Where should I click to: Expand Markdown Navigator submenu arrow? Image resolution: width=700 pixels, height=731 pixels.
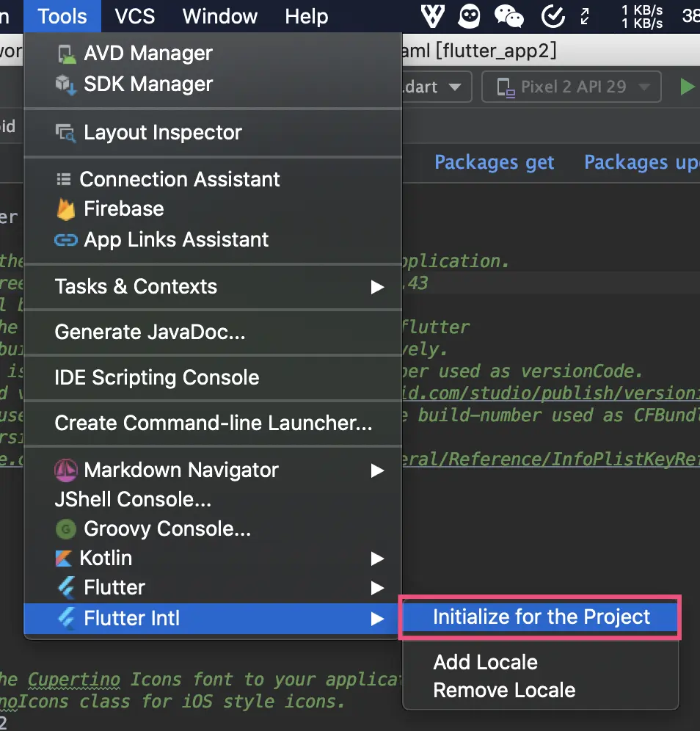point(377,471)
